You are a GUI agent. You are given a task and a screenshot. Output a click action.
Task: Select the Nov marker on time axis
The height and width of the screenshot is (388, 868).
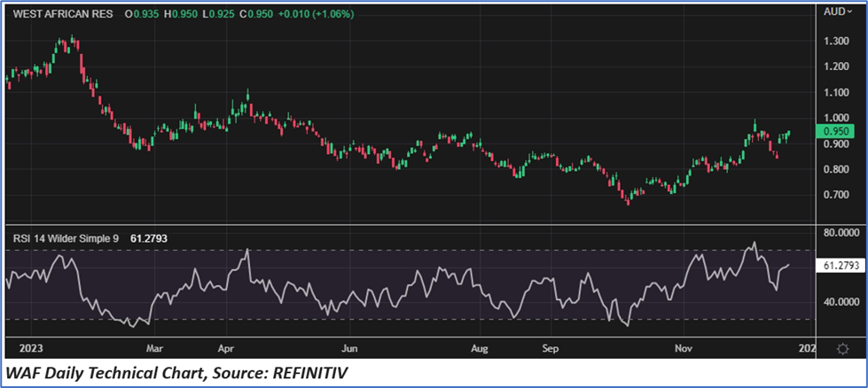point(684,349)
